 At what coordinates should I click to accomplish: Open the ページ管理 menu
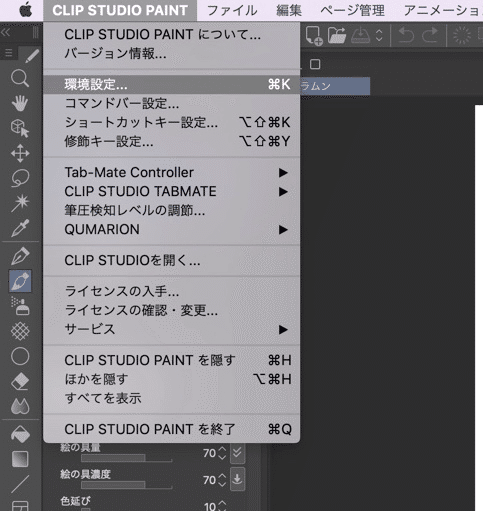(352, 11)
